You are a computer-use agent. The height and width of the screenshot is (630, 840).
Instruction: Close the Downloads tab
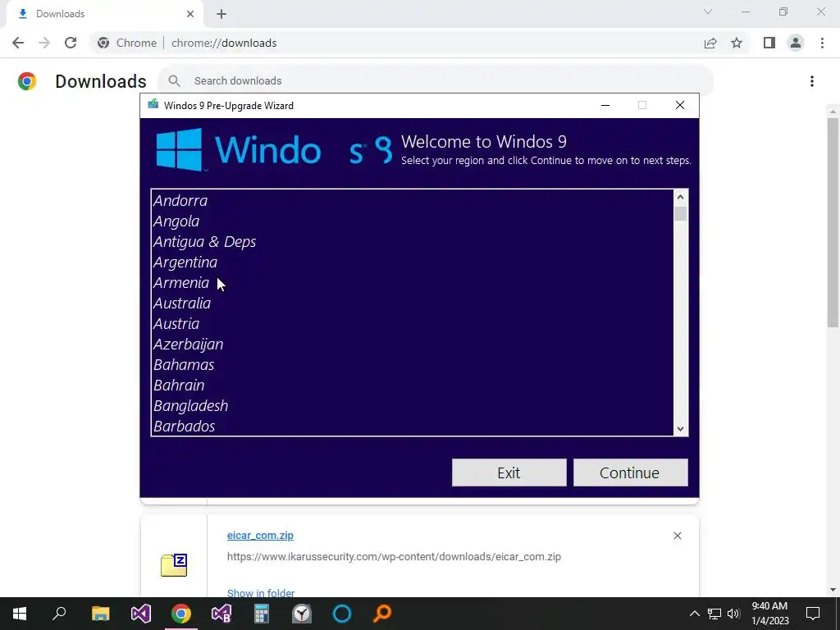pyautogui.click(x=190, y=14)
